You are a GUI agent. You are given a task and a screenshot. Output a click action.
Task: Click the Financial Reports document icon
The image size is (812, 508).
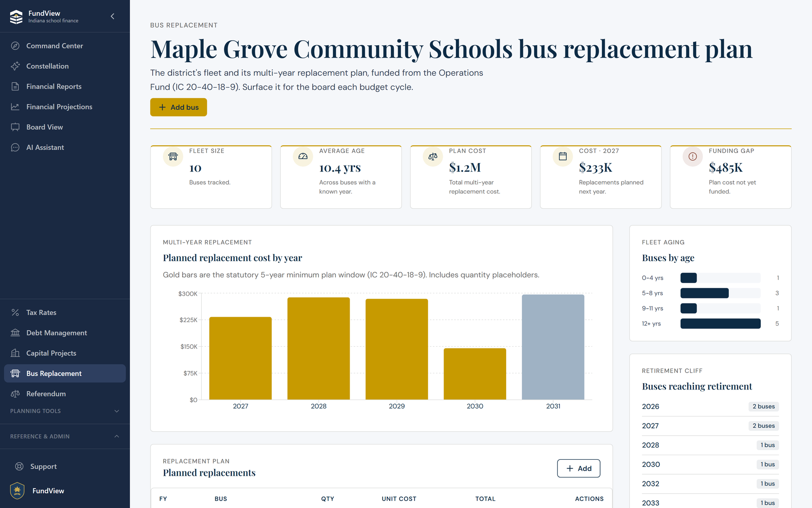(15, 86)
